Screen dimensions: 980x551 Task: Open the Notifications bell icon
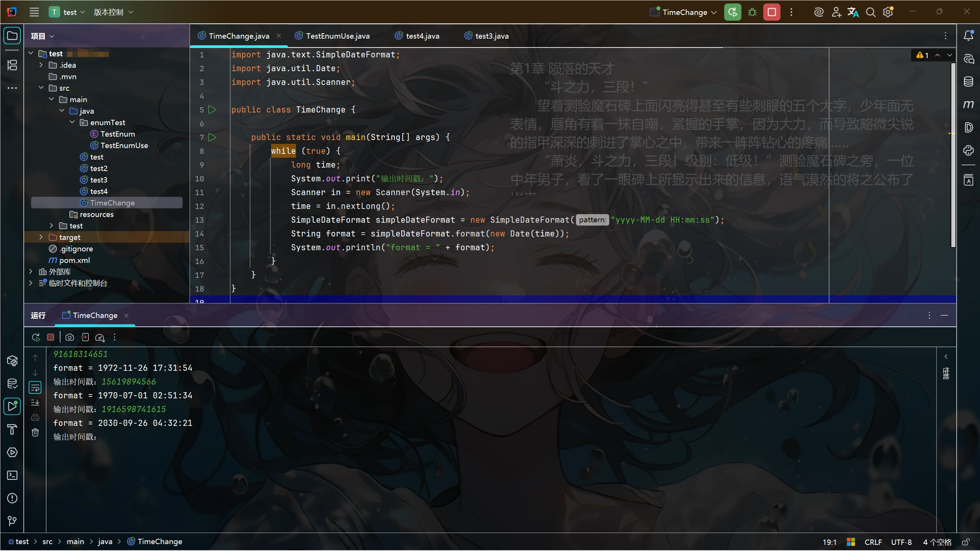968,36
